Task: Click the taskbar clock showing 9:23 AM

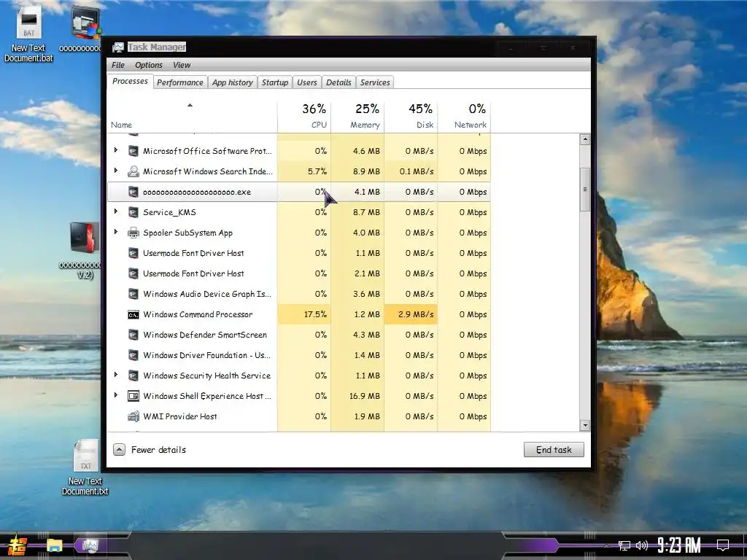Action: [679, 545]
